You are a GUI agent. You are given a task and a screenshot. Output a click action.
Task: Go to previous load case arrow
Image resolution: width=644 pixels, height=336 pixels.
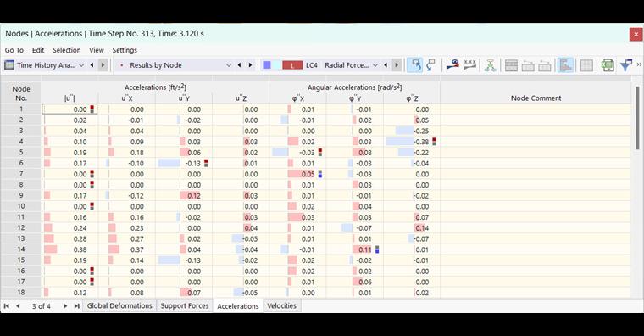386,65
